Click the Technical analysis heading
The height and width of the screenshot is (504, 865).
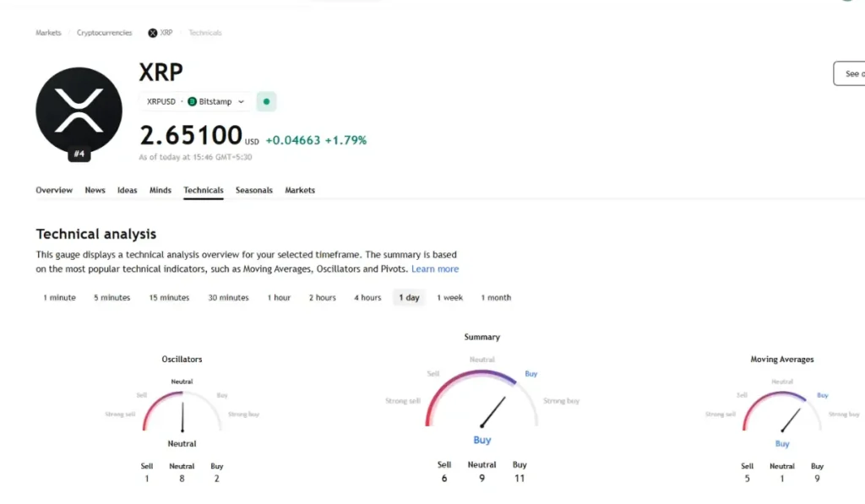[96, 235]
